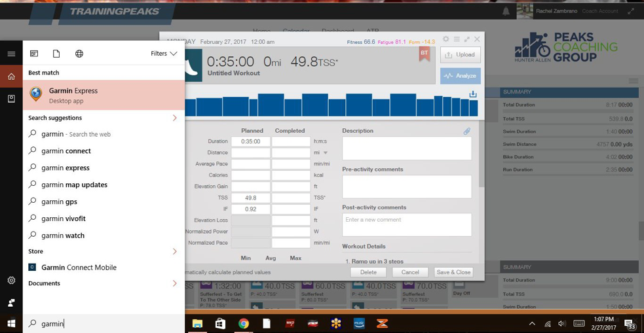
Task: Attach a file with the paperclip icon
Action: tap(467, 131)
